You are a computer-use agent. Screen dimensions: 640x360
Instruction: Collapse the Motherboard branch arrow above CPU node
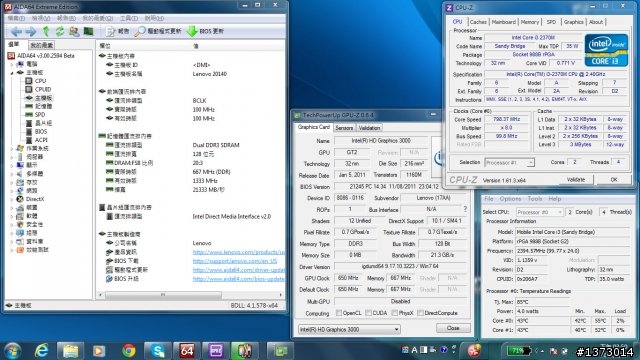12,73
